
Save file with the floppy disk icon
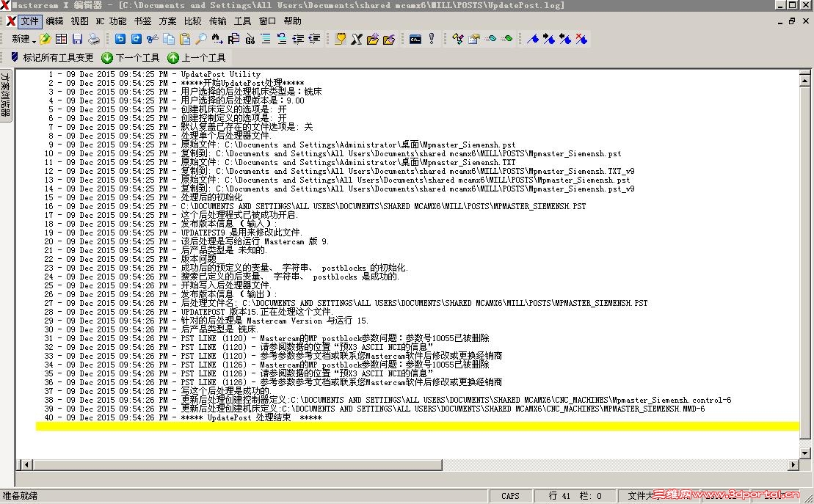tap(77, 39)
